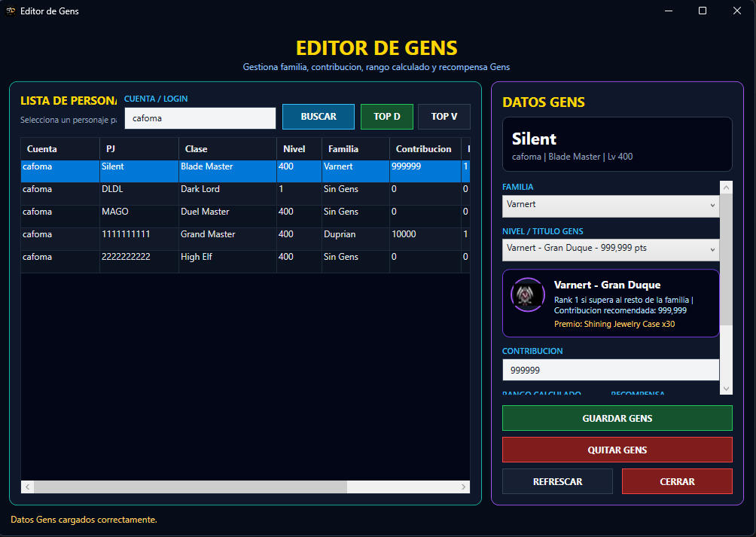This screenshot has height=537, width=756.
Task: Sort by the Clase column header
Action: [227, 149]
